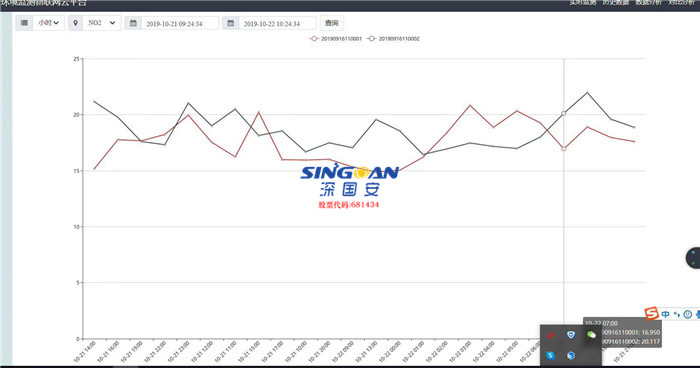
Task: Open the 历史数据 menu in top bar
Action: tap(616, 3)
